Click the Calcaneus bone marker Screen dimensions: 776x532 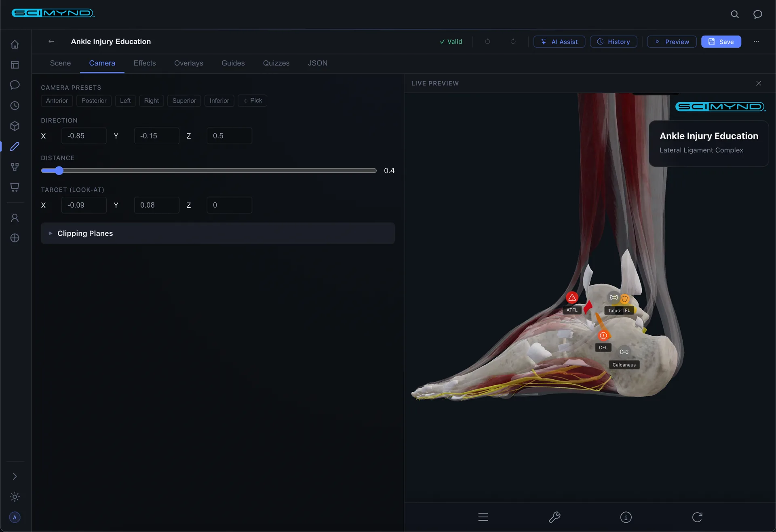[624, 352]
